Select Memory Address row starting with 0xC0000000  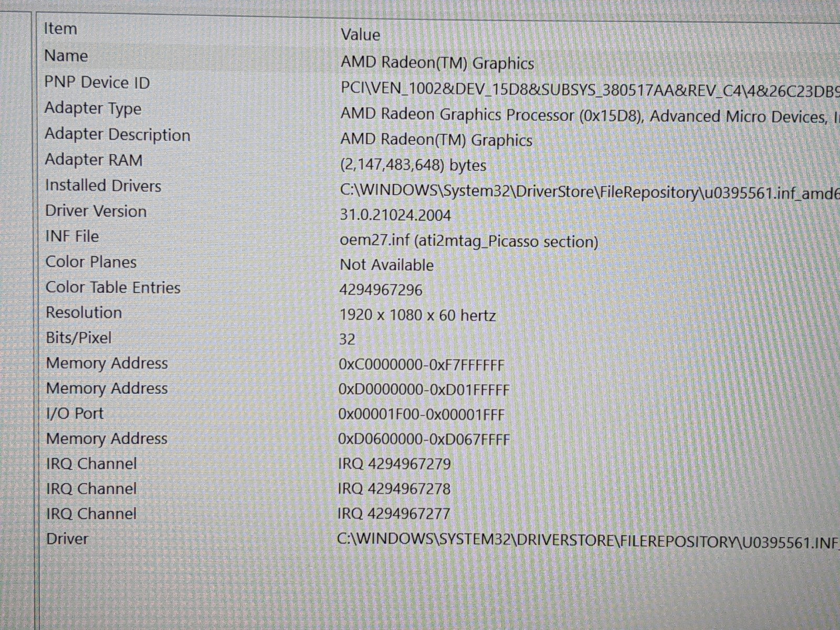107,363
